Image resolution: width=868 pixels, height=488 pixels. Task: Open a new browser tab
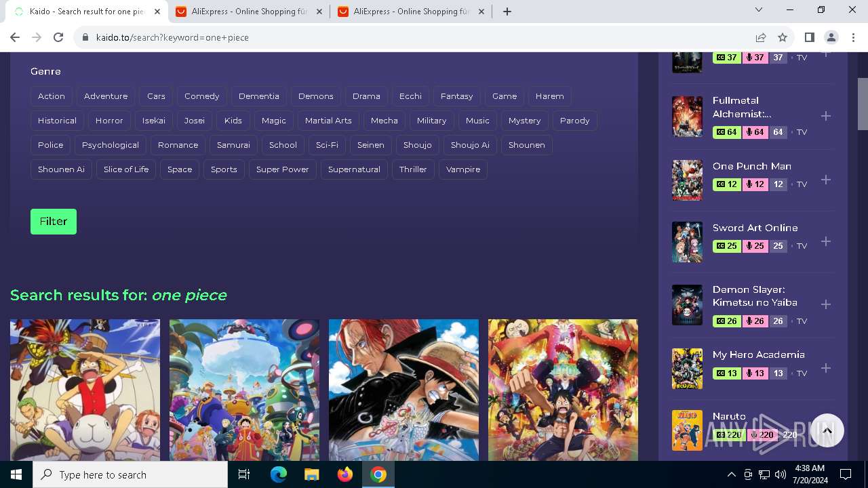[x=507, y=12]
